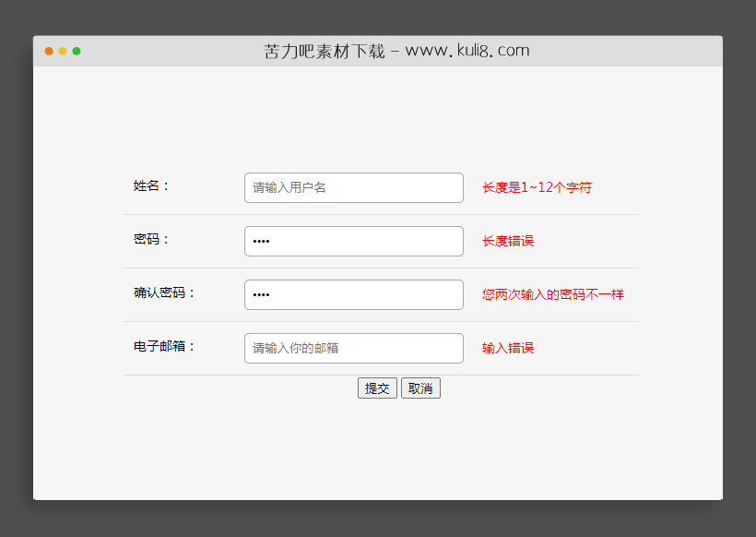This screenshot has width=756, height=537.
Task: Click the error message 长度是1~12个字符
Action: [x=535, y=187]
